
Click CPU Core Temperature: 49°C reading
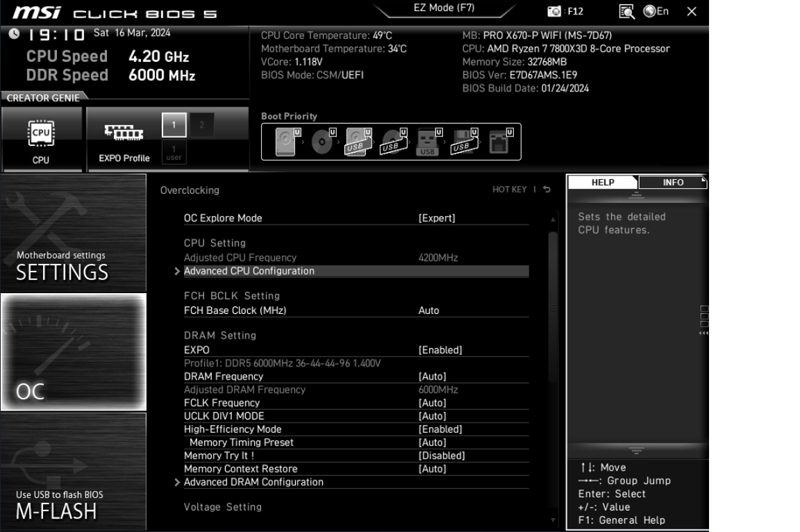[326, 35]
